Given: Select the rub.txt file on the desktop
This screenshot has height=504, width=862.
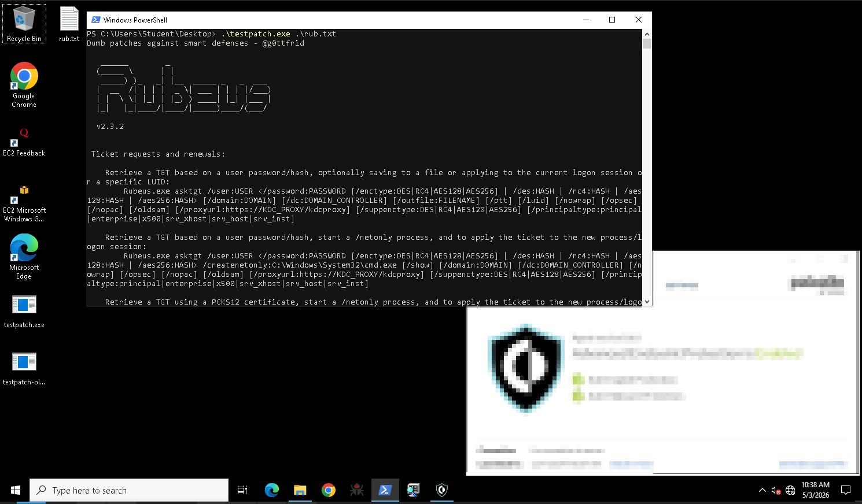Looking at the screenshot, I should tap(69, 24).
